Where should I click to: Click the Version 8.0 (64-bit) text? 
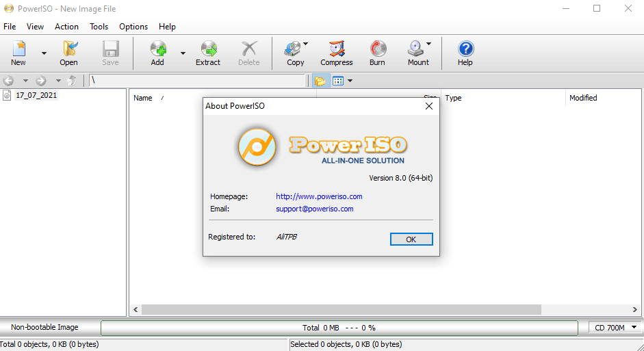401,178
